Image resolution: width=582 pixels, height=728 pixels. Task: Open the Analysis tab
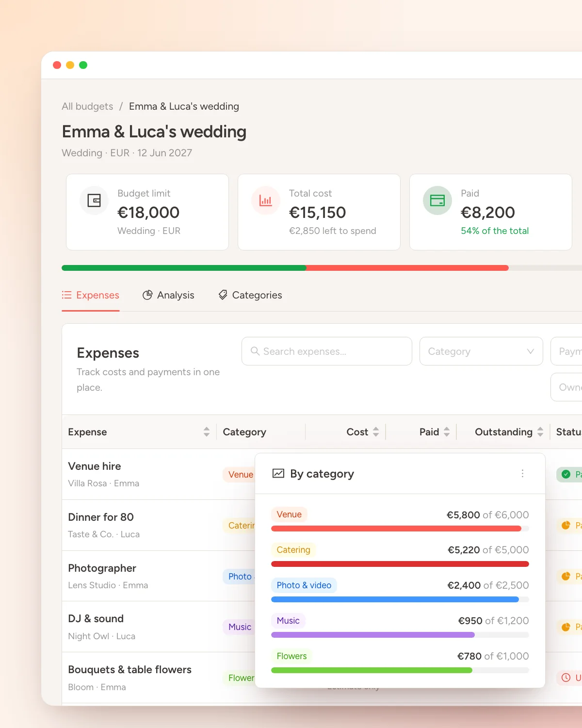coord(168,295)
